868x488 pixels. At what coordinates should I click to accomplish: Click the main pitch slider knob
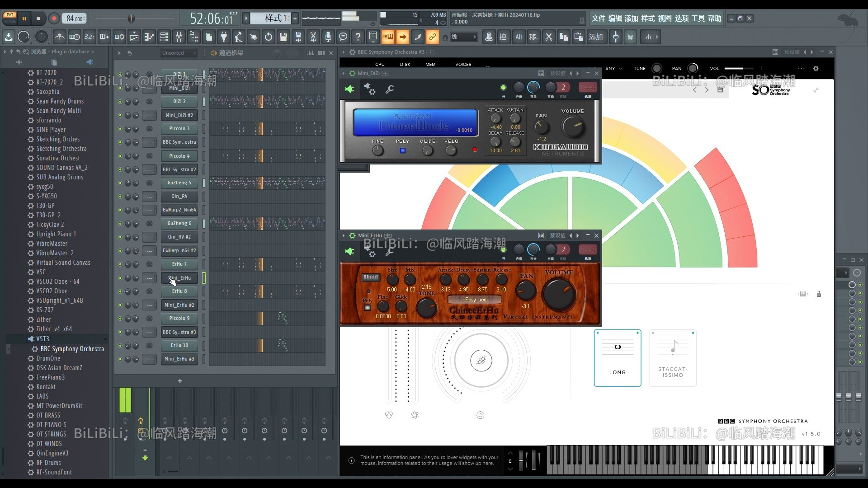click(x=131, y=19)
